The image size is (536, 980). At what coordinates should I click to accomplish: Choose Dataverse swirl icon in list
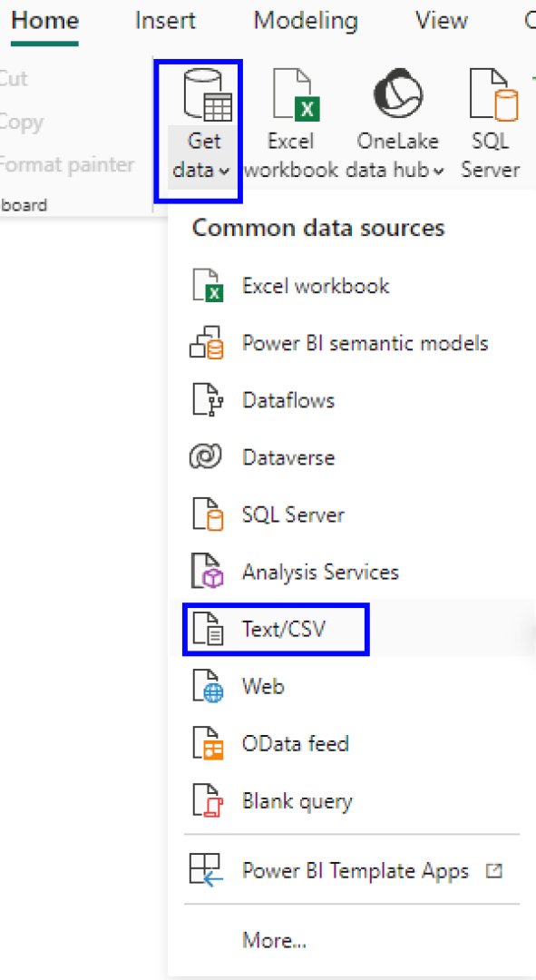coord(206,457)
